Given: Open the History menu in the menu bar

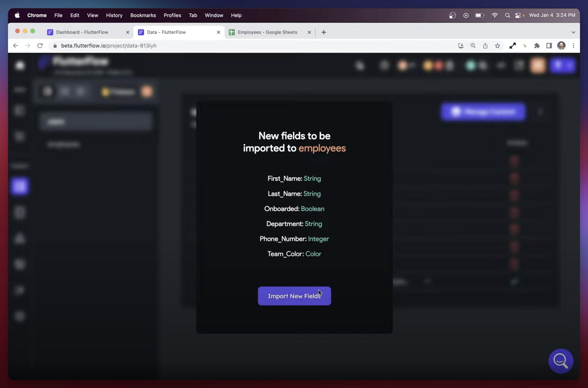Looking at the screenshot, I should 114,15.
